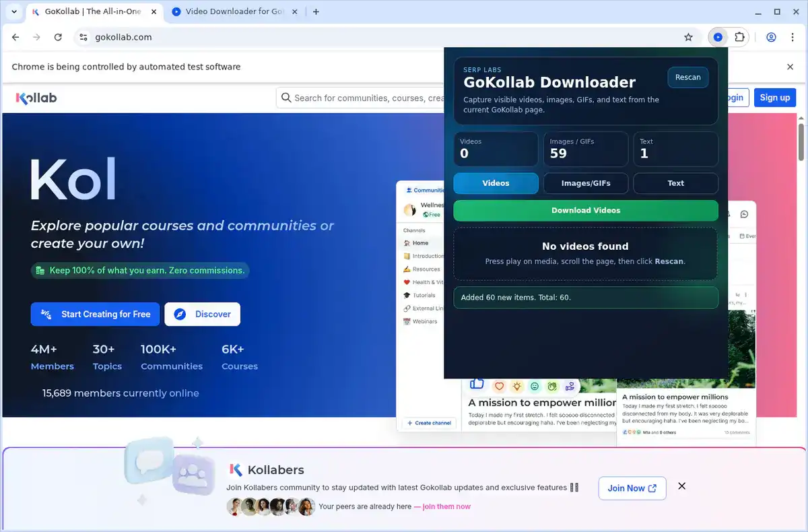View site information icon in address bar
The width and height of the screenshot is (808, 532).
[x=83, y=38]
